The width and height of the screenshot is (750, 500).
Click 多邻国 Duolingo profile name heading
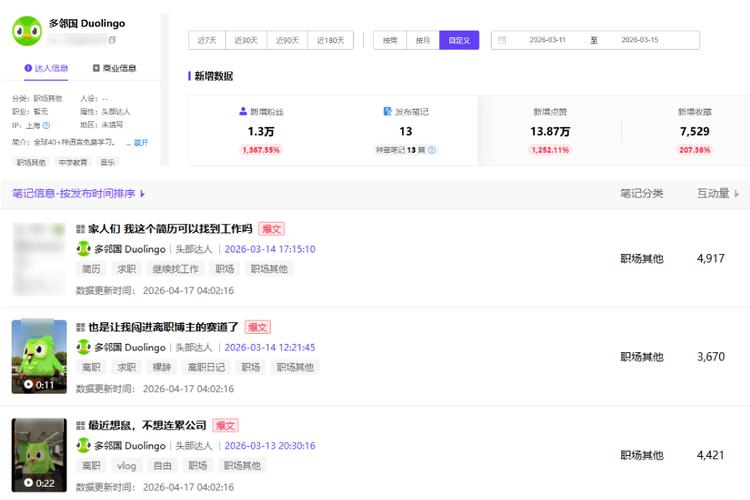point(87,23)
